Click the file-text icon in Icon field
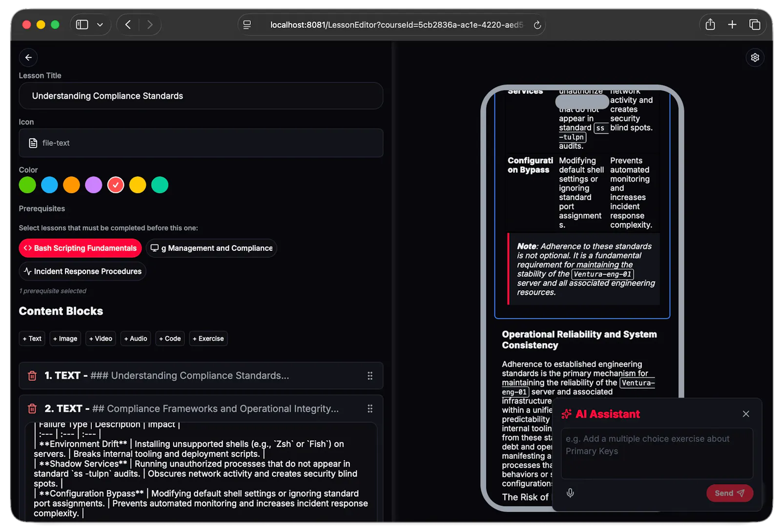The image size is (781, 532). click(33, 143)
